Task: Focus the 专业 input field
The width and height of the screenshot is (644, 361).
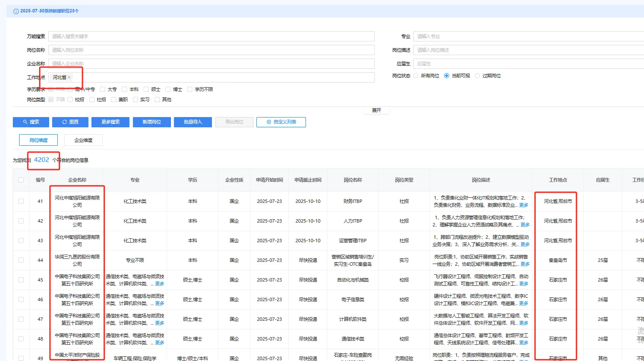Action: (529, 36)
